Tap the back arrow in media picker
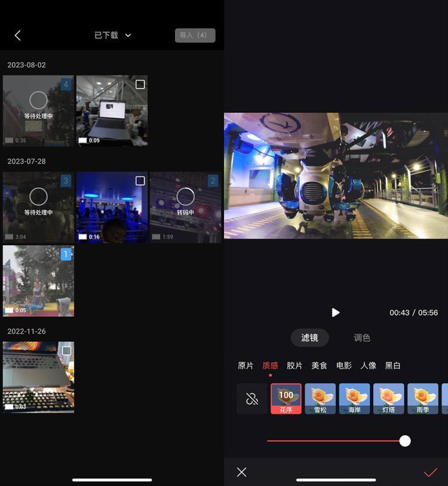448x486 pixels. (18, 35)
